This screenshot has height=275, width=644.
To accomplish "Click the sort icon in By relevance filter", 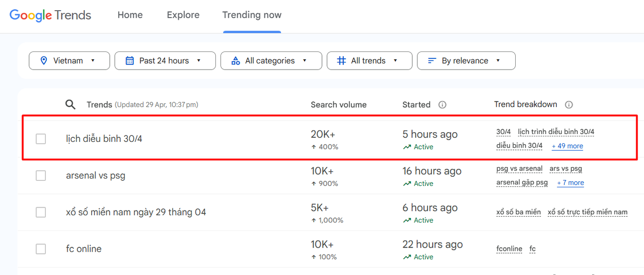I will [432, 60].
